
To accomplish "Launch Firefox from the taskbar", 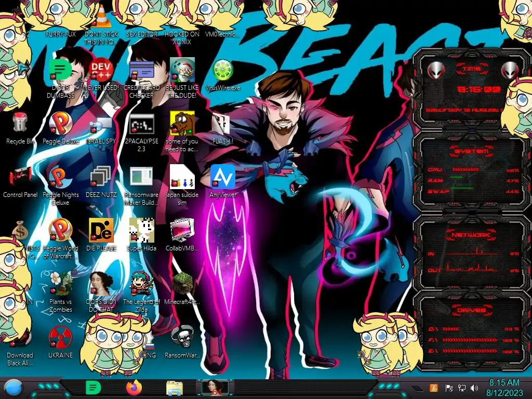I will pyautogui.click(x=134, y=388).
